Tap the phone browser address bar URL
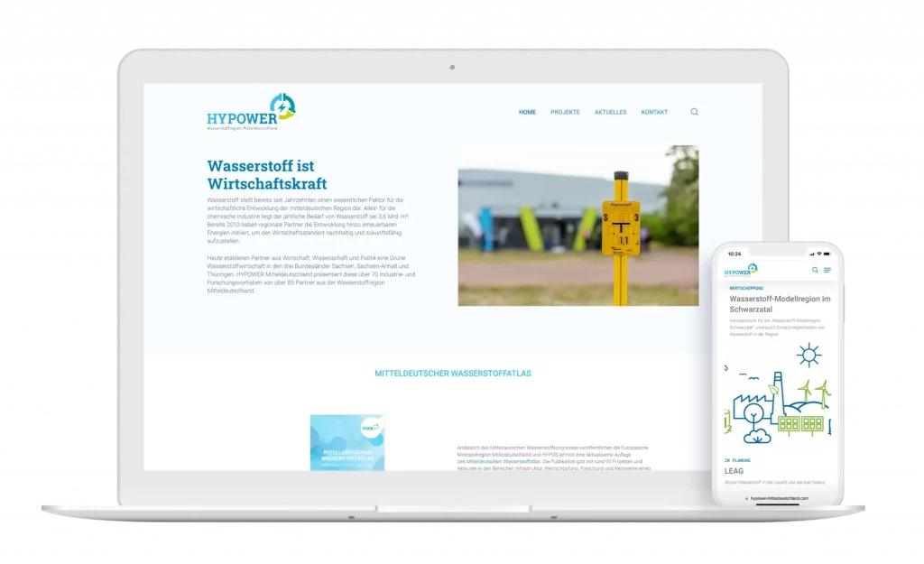Screen dimensions: 924x564 tap(779, 498)
